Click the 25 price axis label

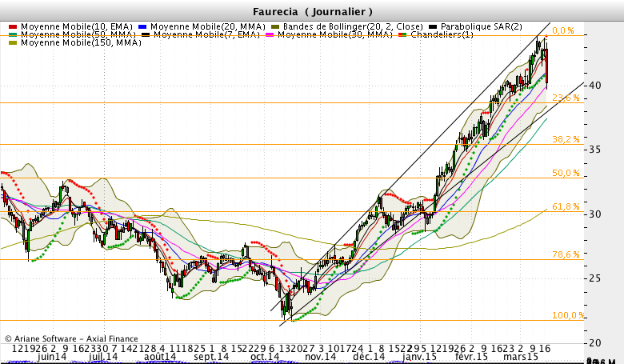tap(595, 278)
